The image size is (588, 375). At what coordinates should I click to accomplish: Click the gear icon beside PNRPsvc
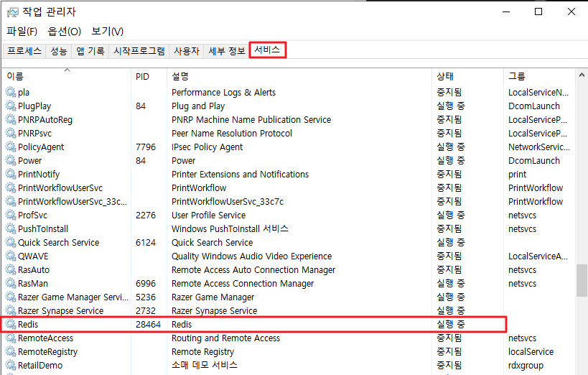11,133
